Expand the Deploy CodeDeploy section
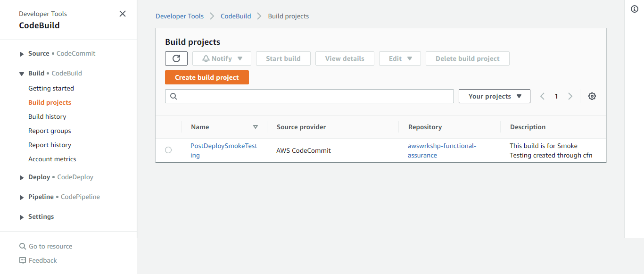The image size is (644, 274). pyautogui.click(x=22, y=178)
